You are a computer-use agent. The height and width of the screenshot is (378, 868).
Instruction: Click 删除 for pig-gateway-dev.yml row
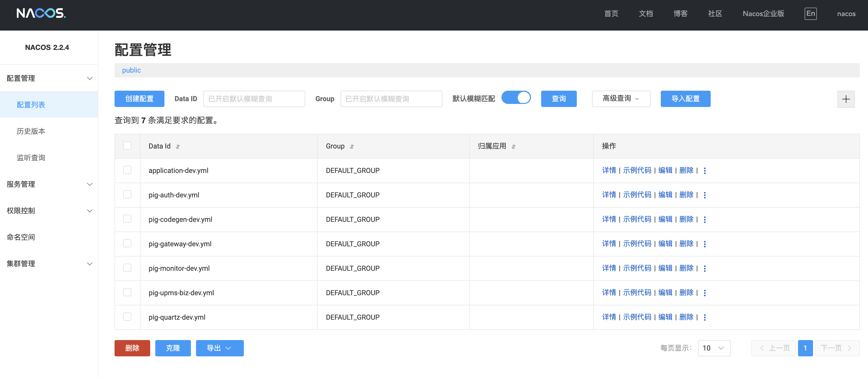[686, 244]
